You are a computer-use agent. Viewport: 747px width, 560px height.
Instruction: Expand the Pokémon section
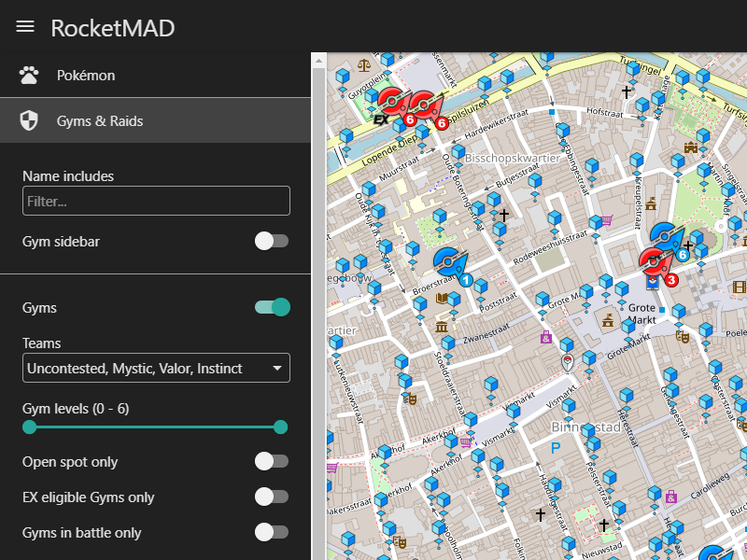(x=155, y=76)
